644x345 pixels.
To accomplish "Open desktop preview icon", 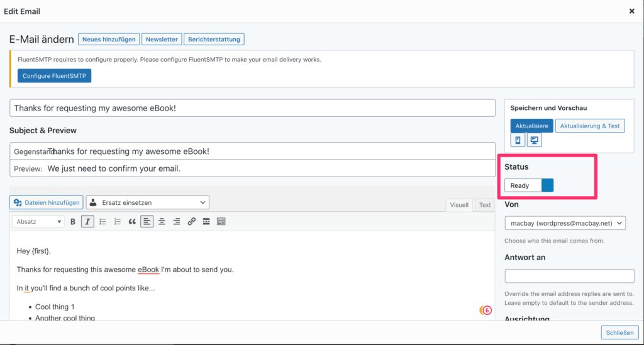I will 535,140.
